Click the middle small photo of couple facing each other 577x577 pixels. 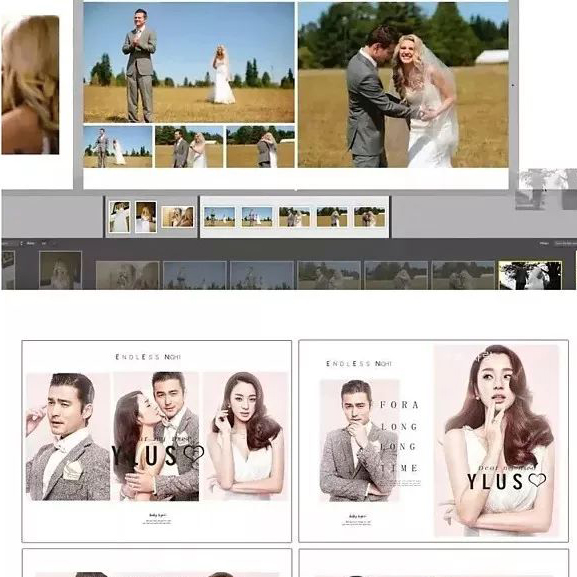[x=189, y=147]
